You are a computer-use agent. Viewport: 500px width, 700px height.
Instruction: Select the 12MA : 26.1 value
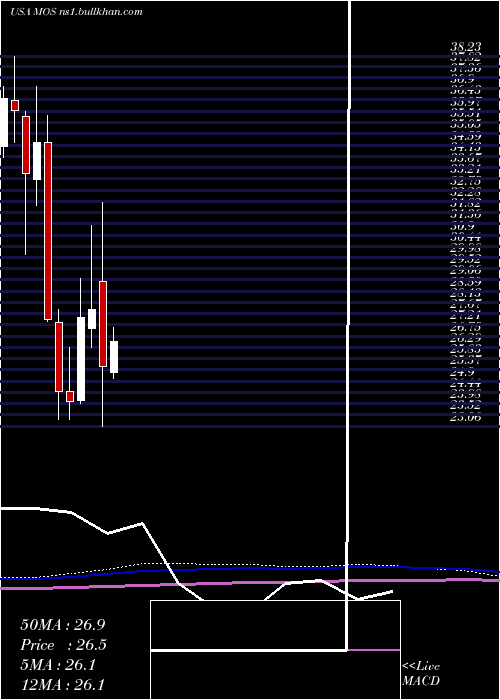point(62,685)
